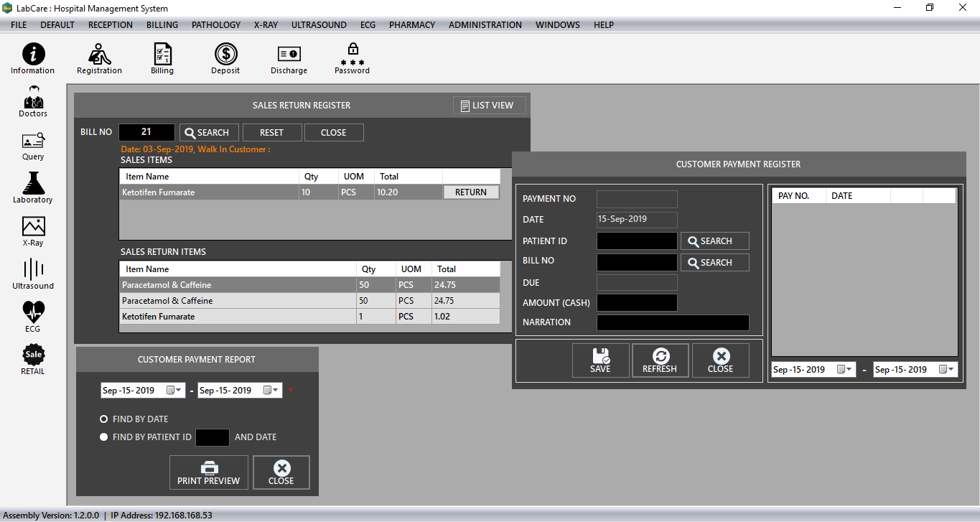Click the payment register BILL NO field
Screen dimensions: 980x522
(x=637, y=262)
